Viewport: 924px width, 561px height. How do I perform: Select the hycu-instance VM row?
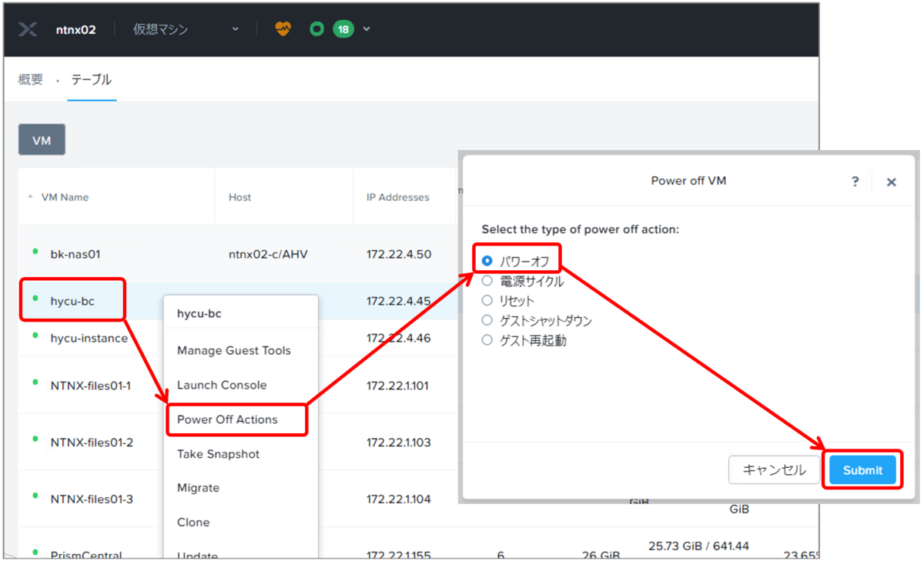pos(89,338)
